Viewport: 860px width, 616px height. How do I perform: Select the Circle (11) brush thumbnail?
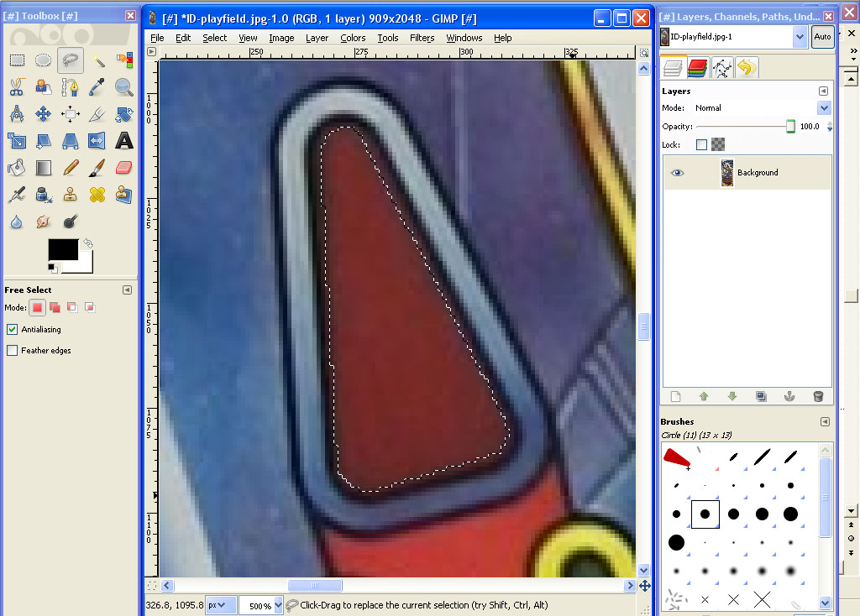pos(705,514)
